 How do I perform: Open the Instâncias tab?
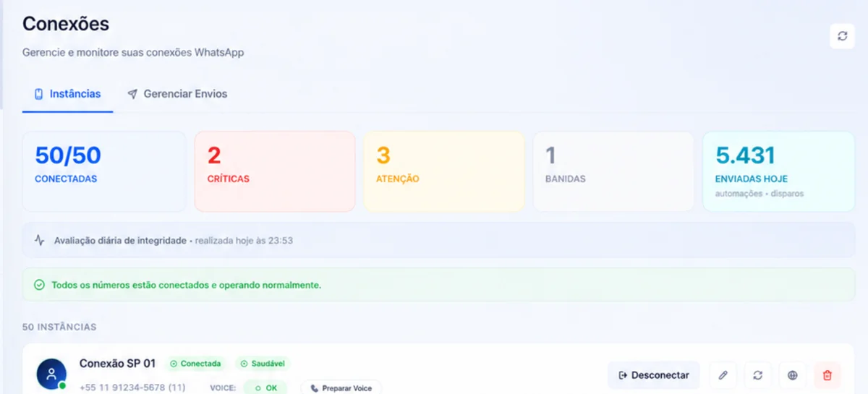coord(67,94)
